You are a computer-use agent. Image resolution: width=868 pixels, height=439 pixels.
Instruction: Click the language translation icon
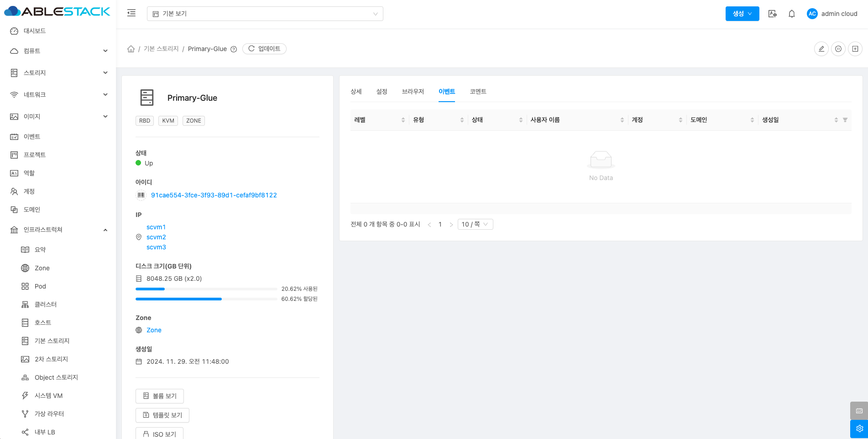[x=772, y=14]
